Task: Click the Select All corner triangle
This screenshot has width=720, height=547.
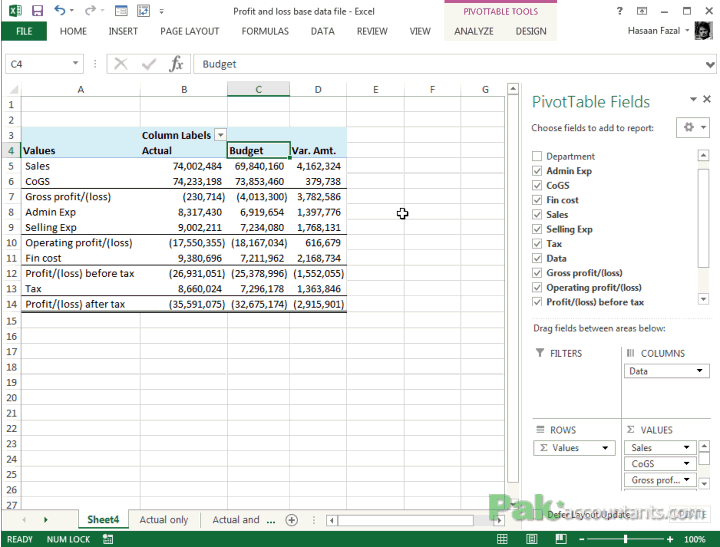Action: (x=13, y=90)
